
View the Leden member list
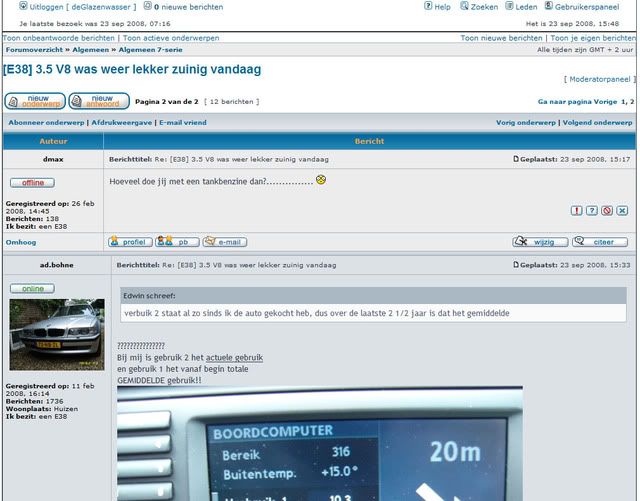[526, 7]
